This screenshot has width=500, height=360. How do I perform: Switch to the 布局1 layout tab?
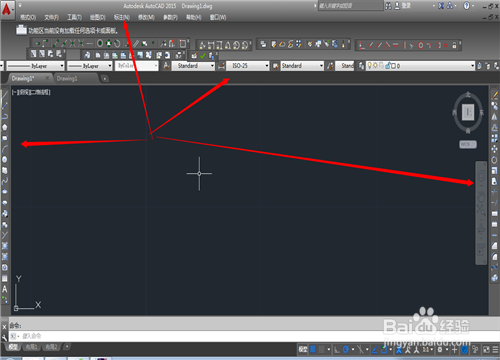32,347
